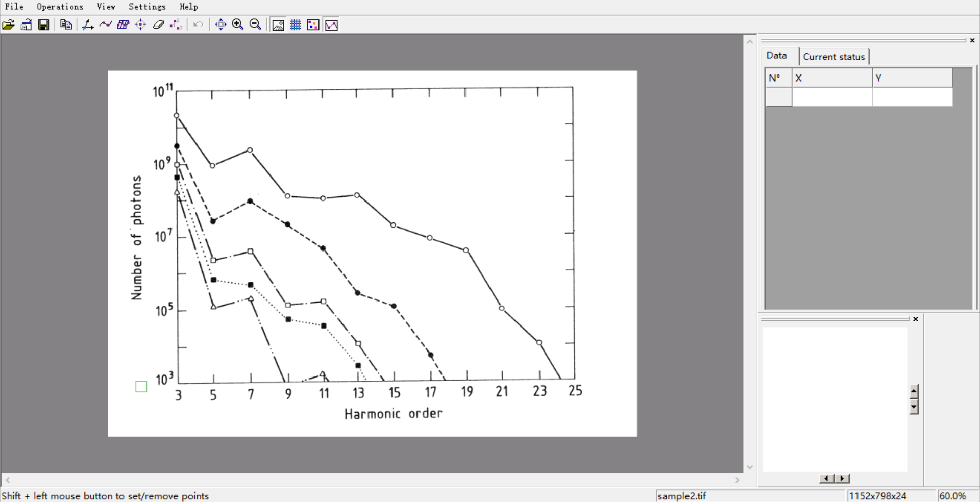Click the zoom out magnifier icon
This screenshot has height=502, width=980.
(256, 24)
